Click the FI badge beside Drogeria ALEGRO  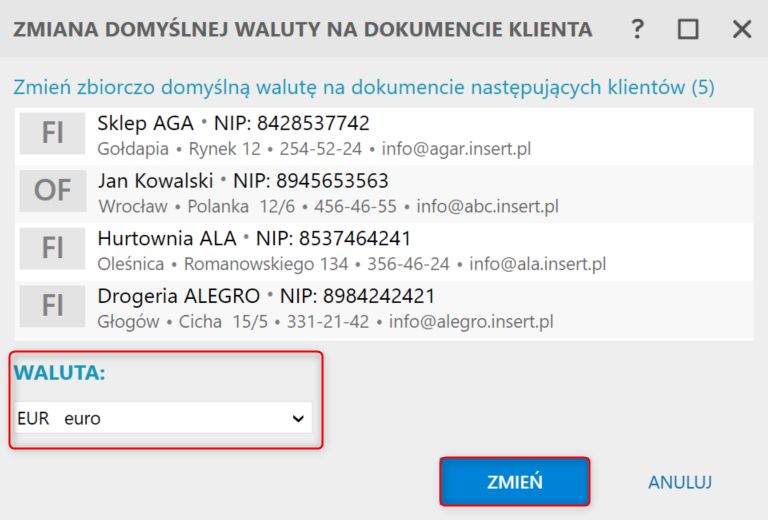52,306
